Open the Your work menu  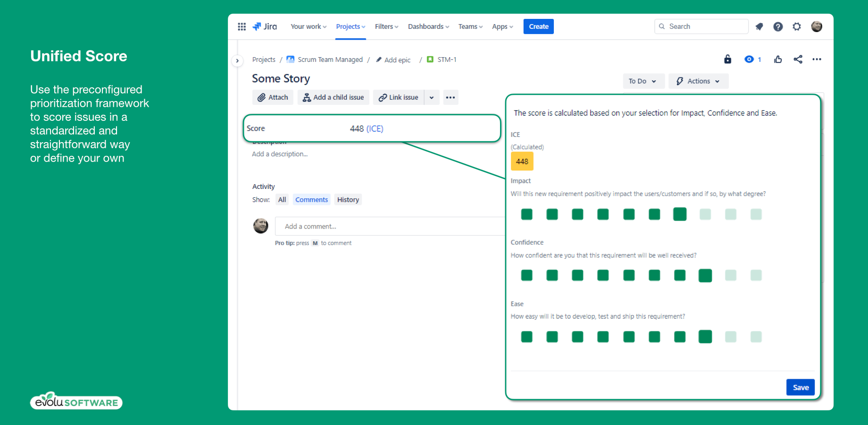[309, 26]
